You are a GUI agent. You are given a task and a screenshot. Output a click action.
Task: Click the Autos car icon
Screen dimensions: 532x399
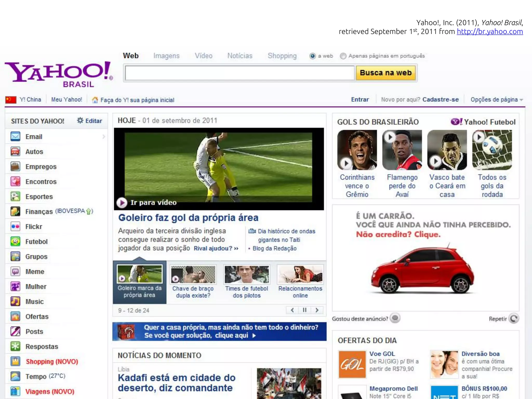click(x=15, y=151)
